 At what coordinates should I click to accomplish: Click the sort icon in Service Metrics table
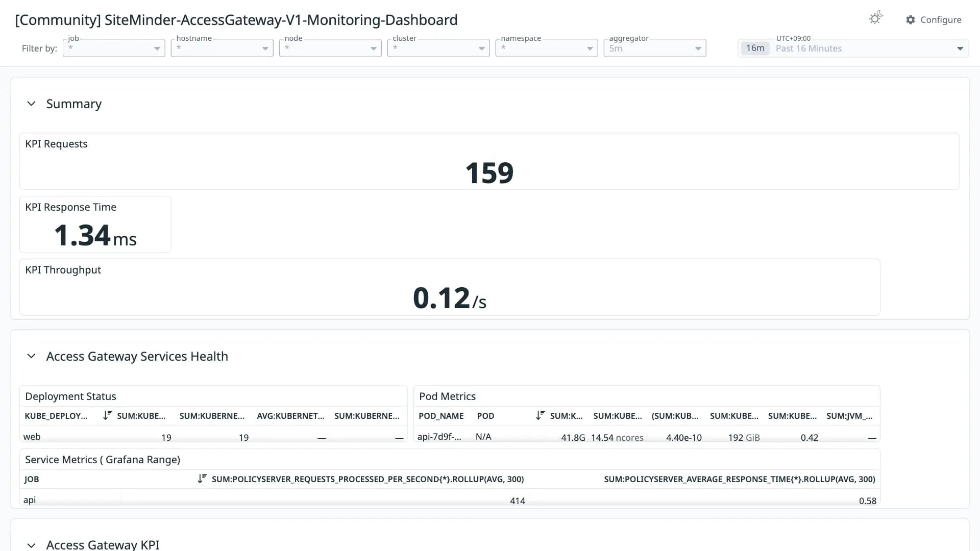pos(202,479)
